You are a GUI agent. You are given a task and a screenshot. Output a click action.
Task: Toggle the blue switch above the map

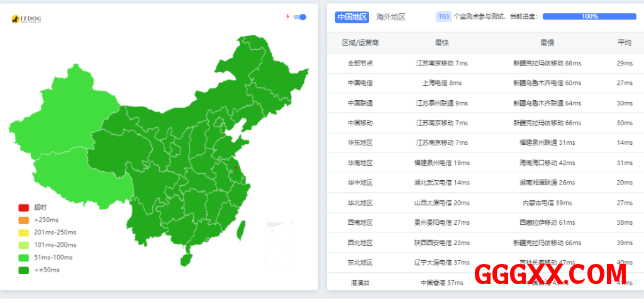pos(300,17)
